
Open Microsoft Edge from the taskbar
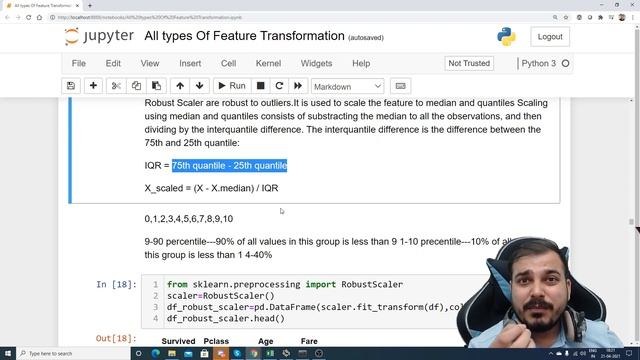156,353
